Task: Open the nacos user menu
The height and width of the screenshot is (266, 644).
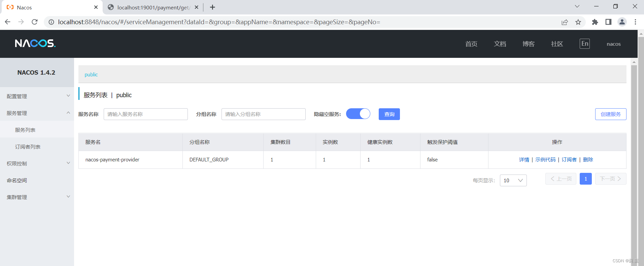Action: coord(614,44)
